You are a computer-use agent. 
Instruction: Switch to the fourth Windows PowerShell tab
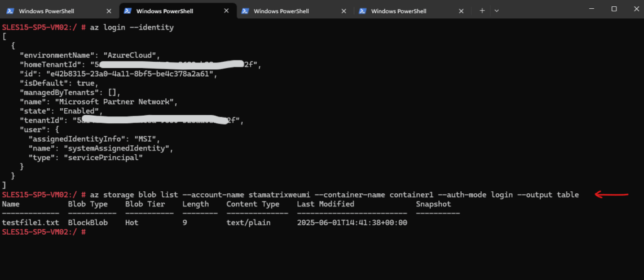point(412,11)
